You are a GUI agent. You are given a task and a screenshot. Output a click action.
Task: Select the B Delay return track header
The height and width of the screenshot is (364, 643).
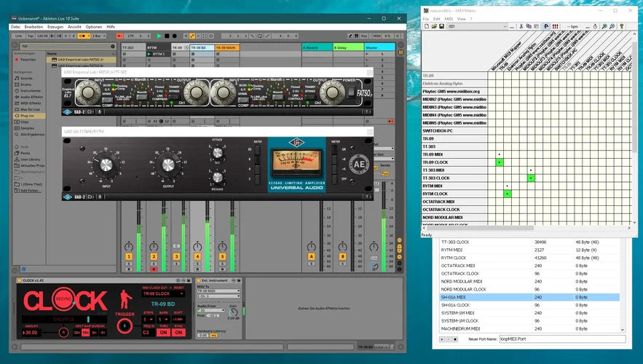pyautogui.click(x=348, y=47)
